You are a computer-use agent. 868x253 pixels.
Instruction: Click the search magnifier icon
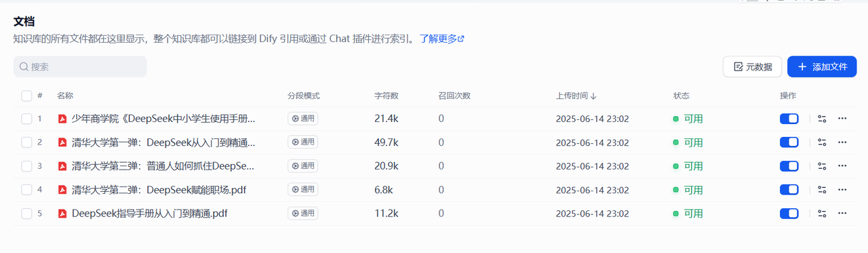coord(24,66)
